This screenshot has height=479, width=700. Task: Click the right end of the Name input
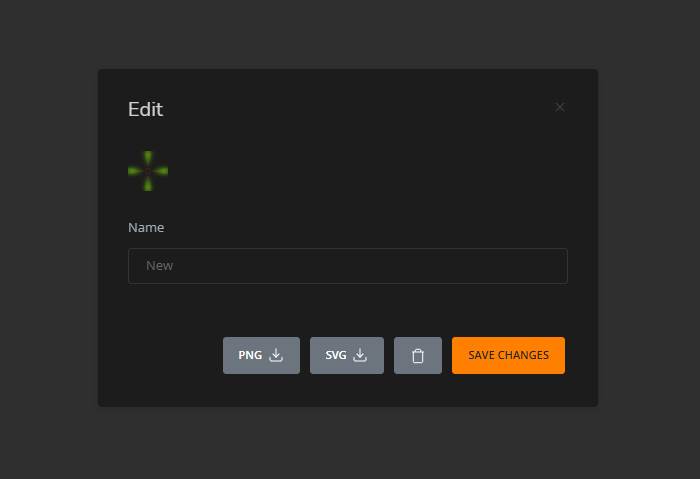tap(555, 266)
